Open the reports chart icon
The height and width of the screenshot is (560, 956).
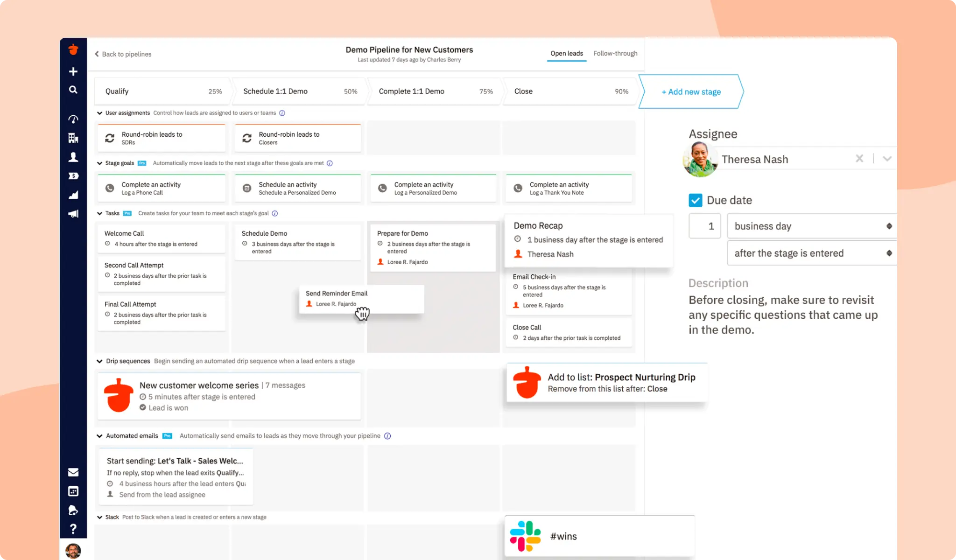tap(73, 195)
